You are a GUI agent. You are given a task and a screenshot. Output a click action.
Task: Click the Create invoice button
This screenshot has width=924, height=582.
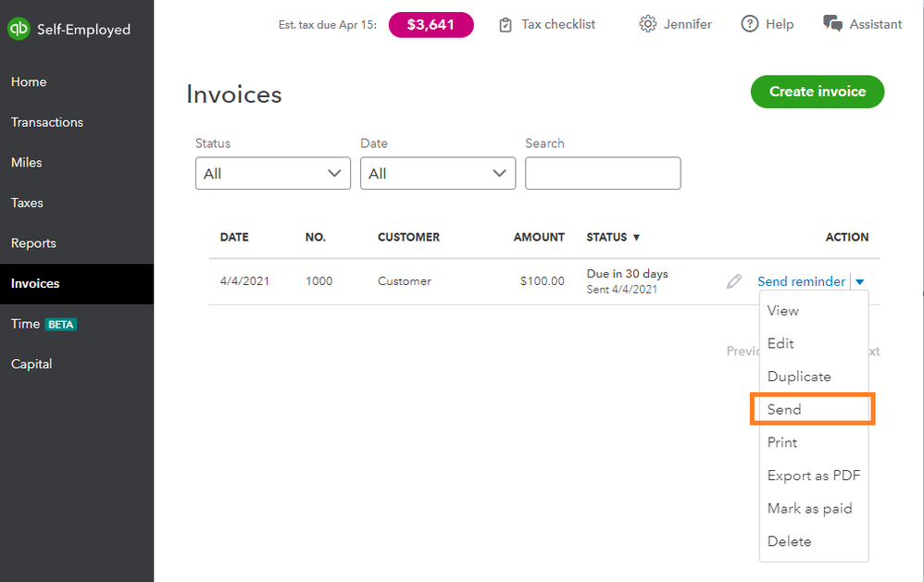[x=818, y=92]
